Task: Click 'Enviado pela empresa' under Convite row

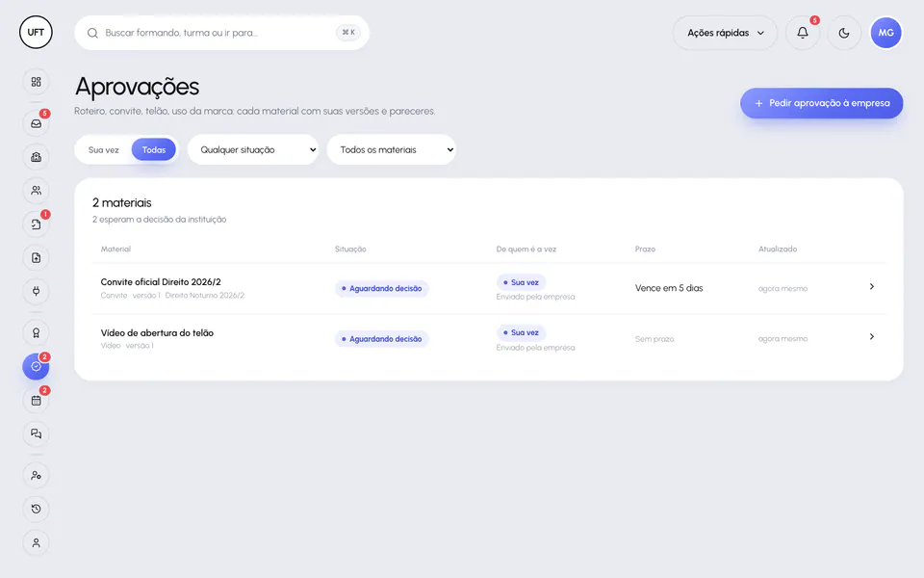Action: [536, 297]
